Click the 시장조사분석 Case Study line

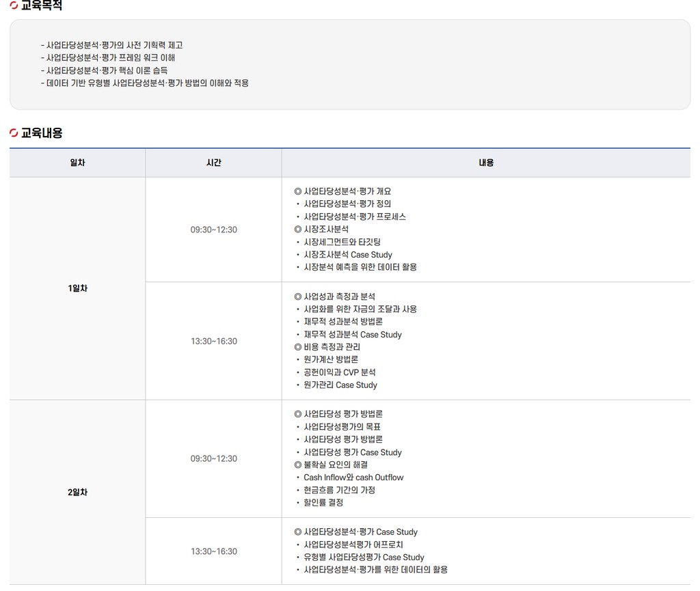pyautogui.click(x=348, y=255)
